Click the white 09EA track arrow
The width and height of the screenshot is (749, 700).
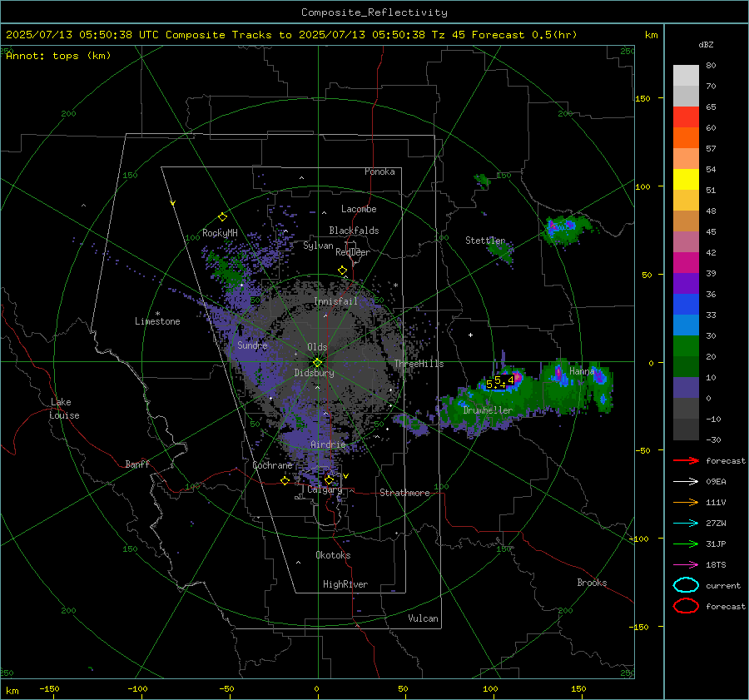pos(686,481)
